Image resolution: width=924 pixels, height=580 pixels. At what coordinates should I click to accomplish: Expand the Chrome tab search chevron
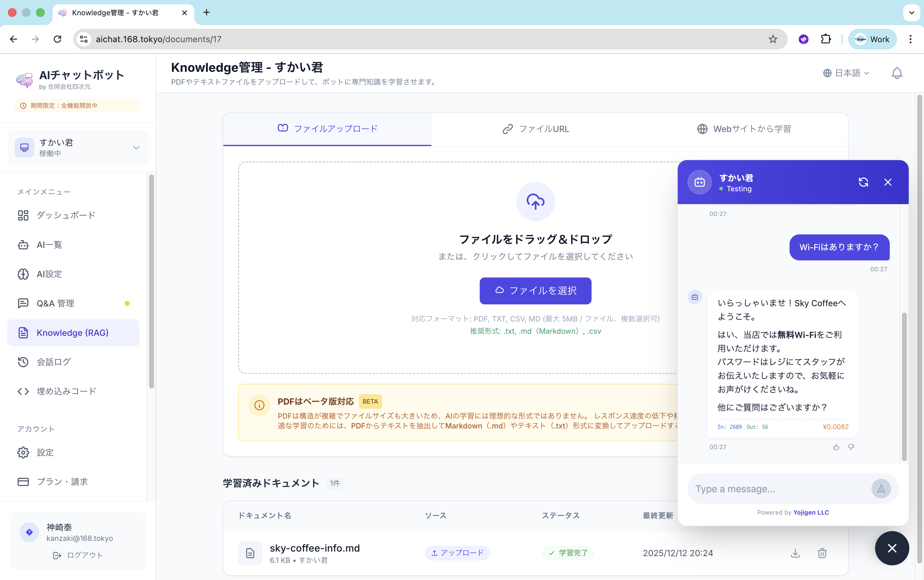(911, 13)
